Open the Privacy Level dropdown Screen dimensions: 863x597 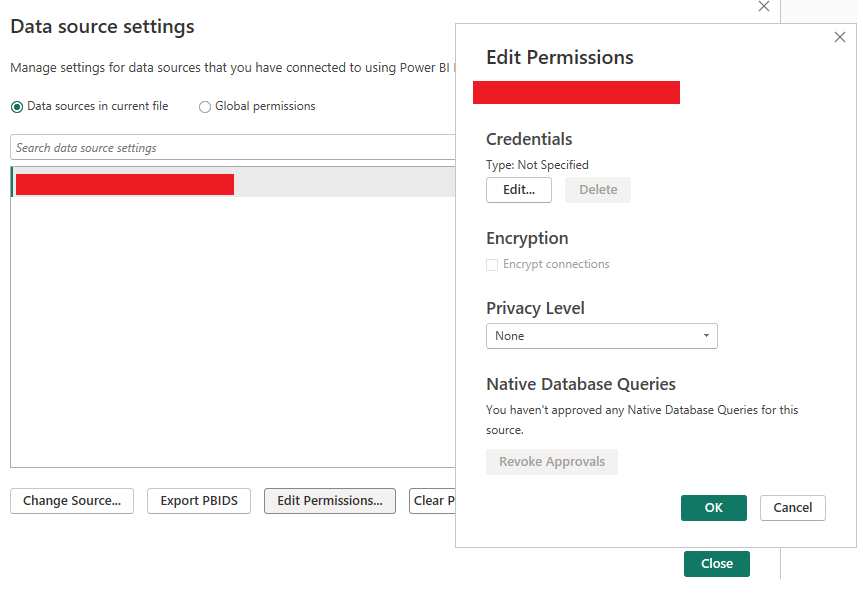pyautogui.click(x=602, y=336)
